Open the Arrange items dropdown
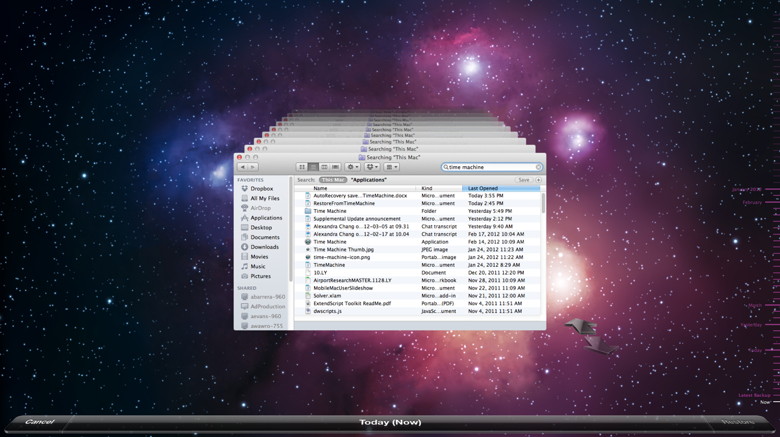Viewport: 780px width, 437px height. point(391,167)
